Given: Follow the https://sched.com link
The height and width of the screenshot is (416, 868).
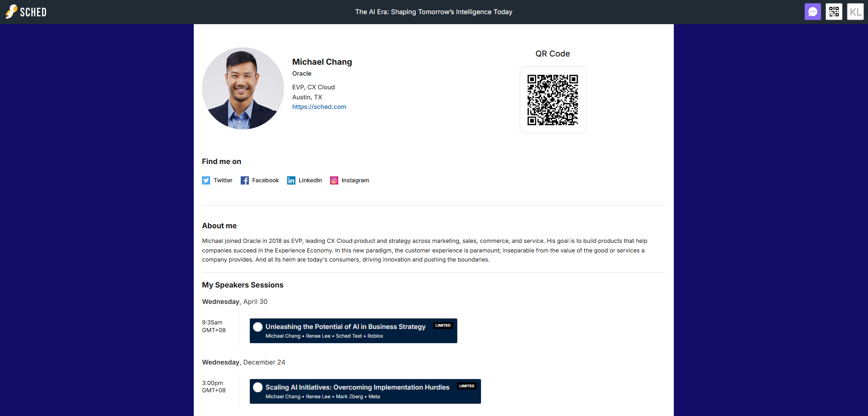Looking at the screenshot, I should (319, 107).
